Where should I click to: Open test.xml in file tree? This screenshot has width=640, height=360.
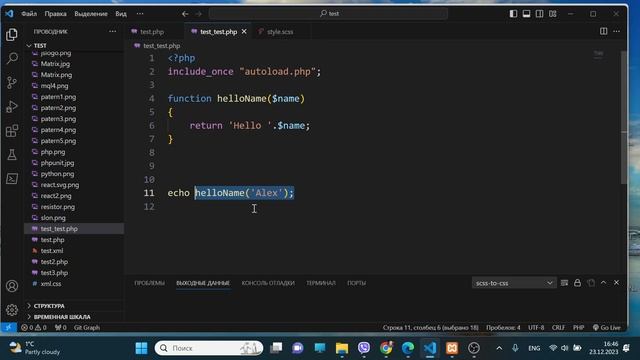coord(74,251)
